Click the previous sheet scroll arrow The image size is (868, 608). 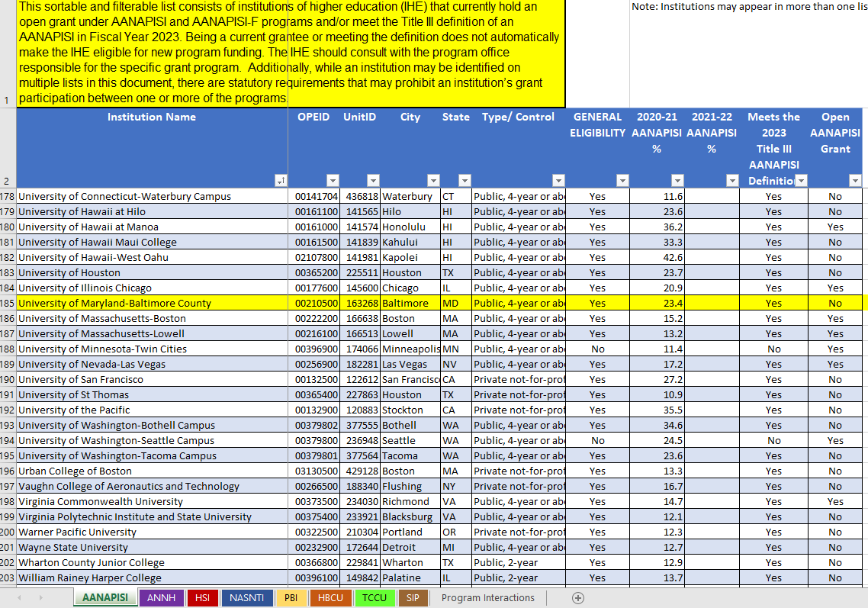20,598
